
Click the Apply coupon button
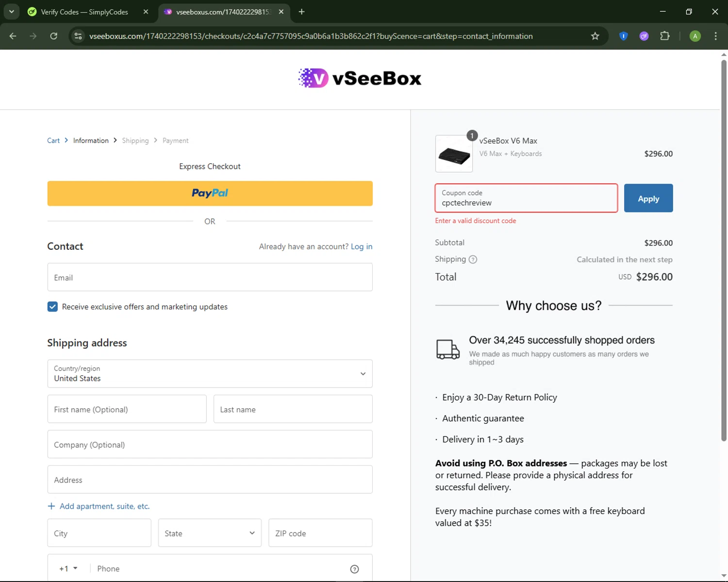pyautogui.click(x=648, y=198)
